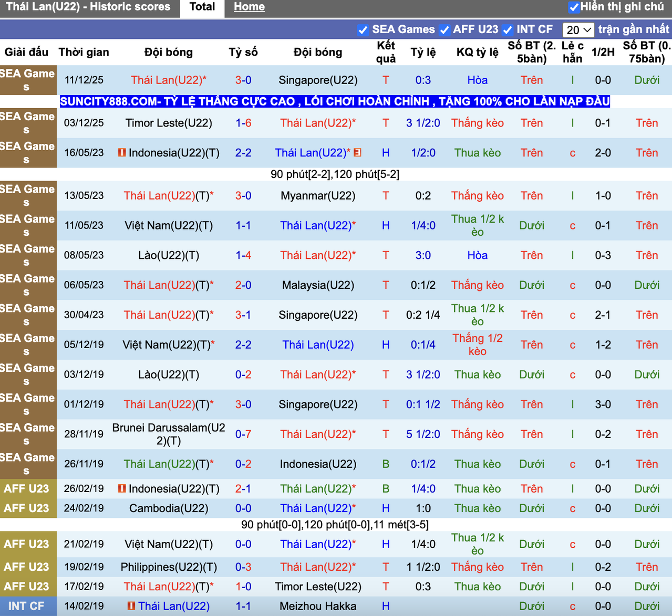Select Malaysia(U22) team name
This screenshot has width=672, height=616.
pyautogui.click(x=318, y=285)
